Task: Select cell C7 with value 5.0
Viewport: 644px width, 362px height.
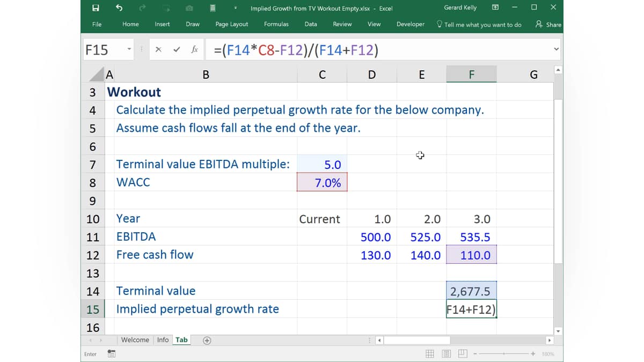Action: (x=322, y=164)
